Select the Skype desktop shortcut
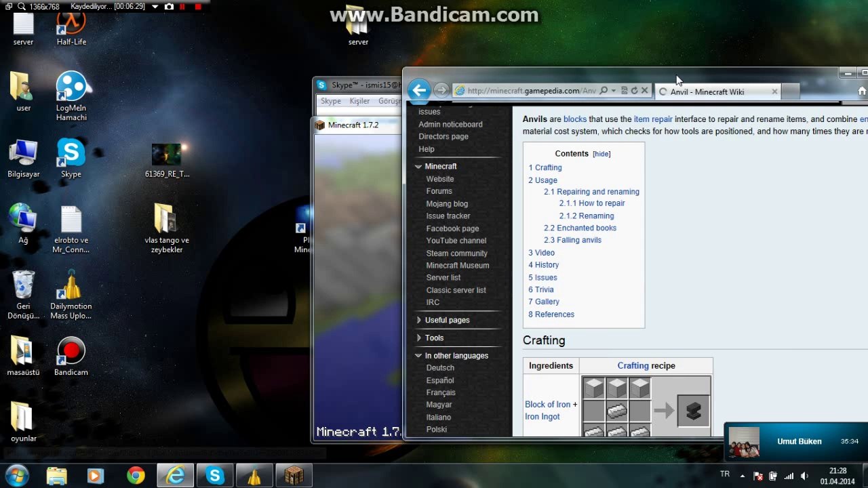The height and width of the screenshot is (488, 868). (71, 158)
